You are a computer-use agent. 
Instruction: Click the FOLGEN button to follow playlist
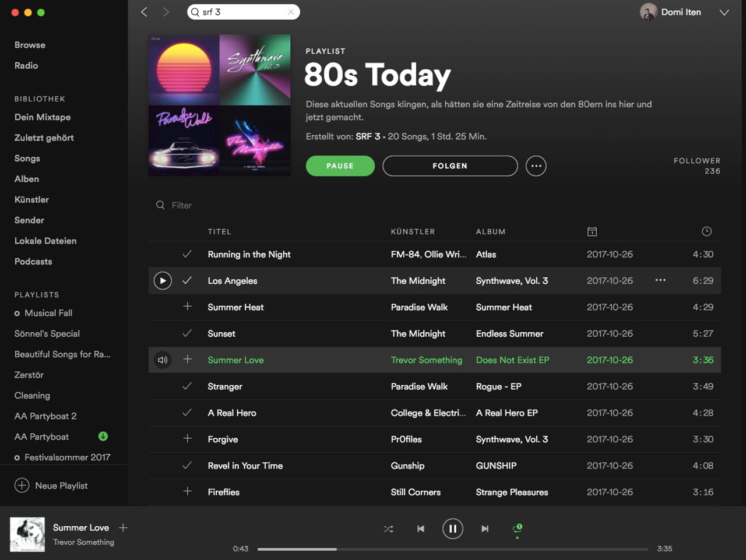pos(449,166)
